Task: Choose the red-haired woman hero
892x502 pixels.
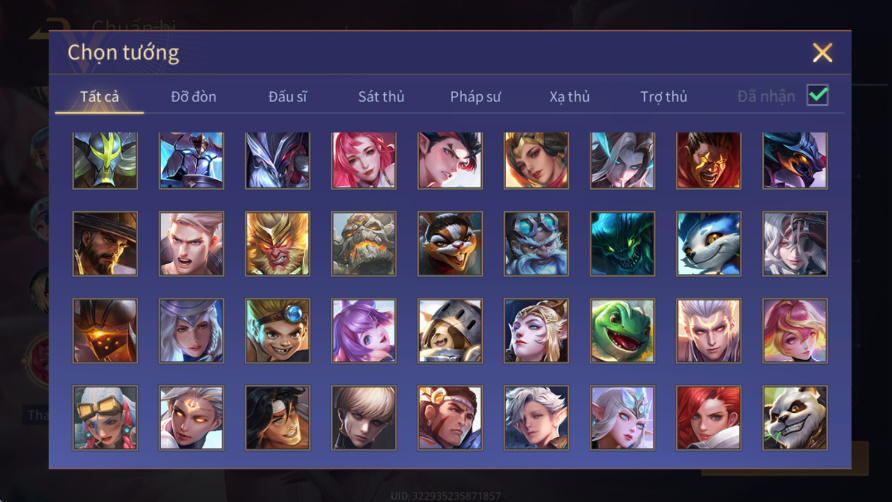Action: (708, 418)
